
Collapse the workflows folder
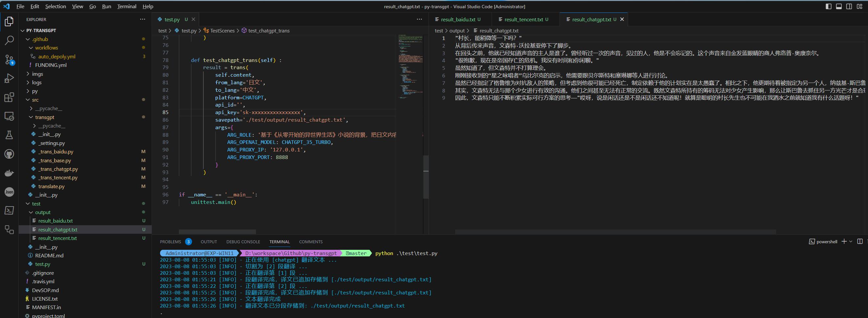[x=47, y=48]
